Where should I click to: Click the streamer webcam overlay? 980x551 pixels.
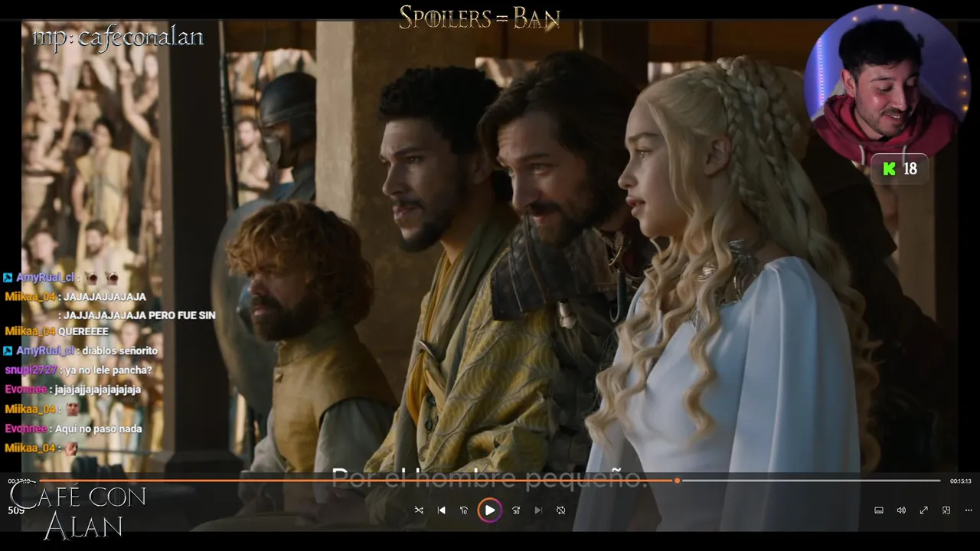click(887, 86)
